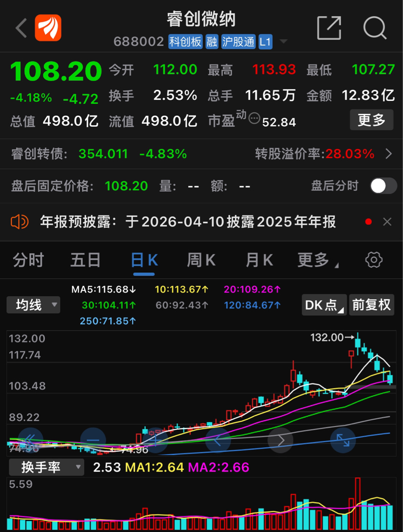Viewport: 403px width, 532px height.
Task: Toggle the 盘后分时 switch
Action: tap(384, 186)
